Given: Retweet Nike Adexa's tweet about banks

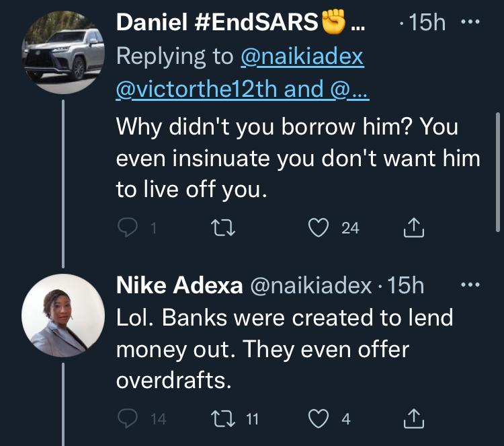Looking at the screenshot, I should [221, 419].
